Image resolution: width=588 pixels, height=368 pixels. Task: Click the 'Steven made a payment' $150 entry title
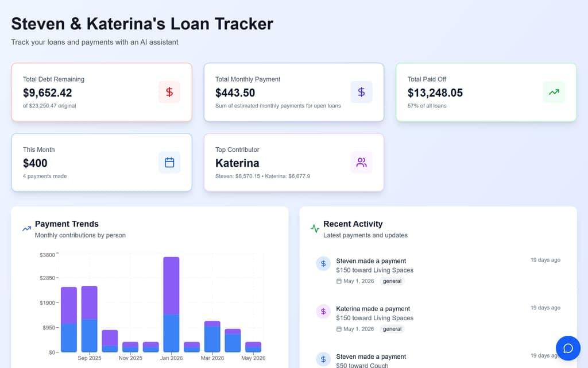371,260
